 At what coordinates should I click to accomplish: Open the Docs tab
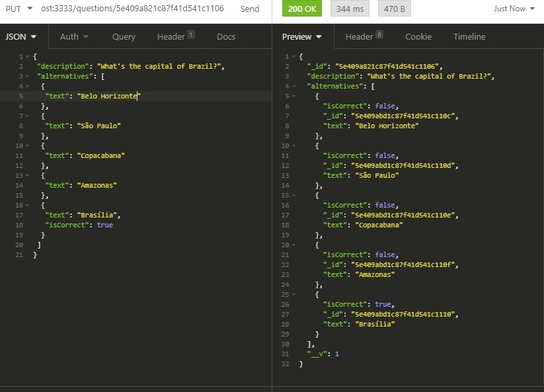226,37
